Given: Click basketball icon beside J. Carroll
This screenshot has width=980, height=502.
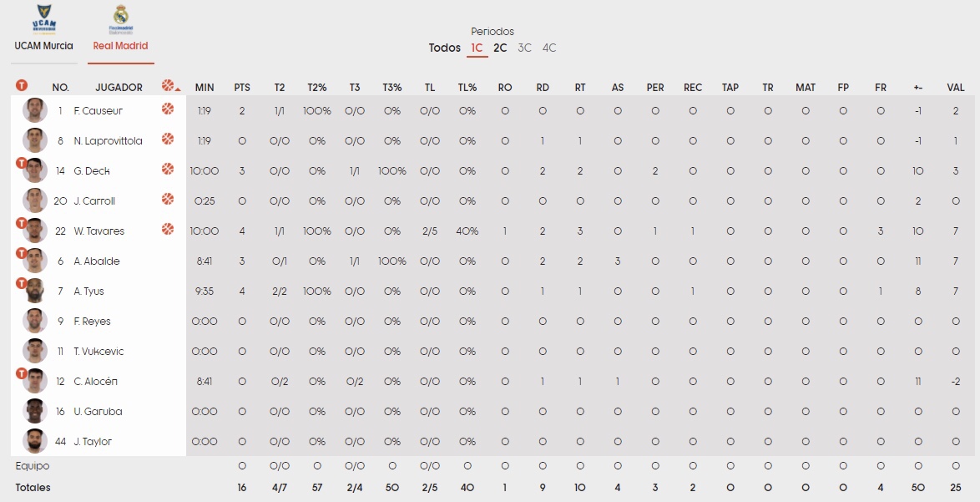Looking at the screenshot, I should [168, 199].
